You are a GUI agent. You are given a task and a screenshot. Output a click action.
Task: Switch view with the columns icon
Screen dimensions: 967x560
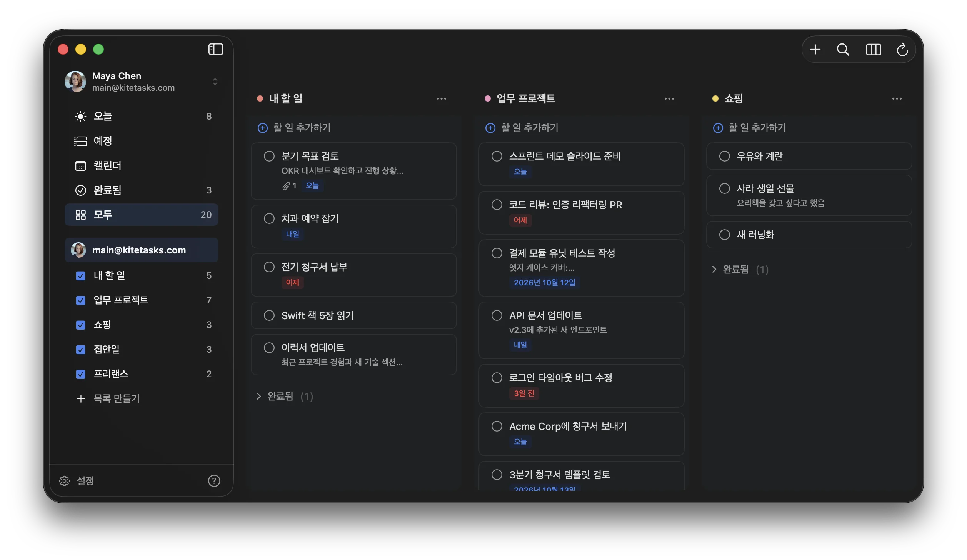tap(873, 49)
